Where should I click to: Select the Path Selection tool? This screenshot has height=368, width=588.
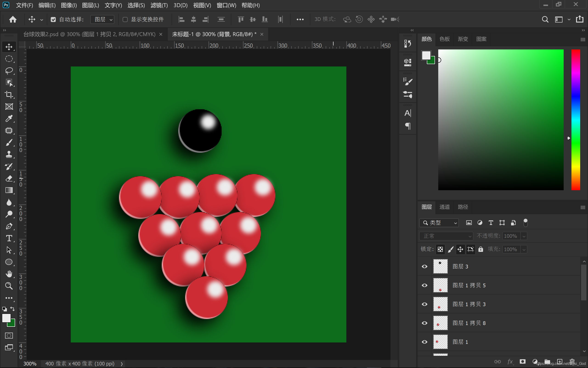[x=9, y=250]
